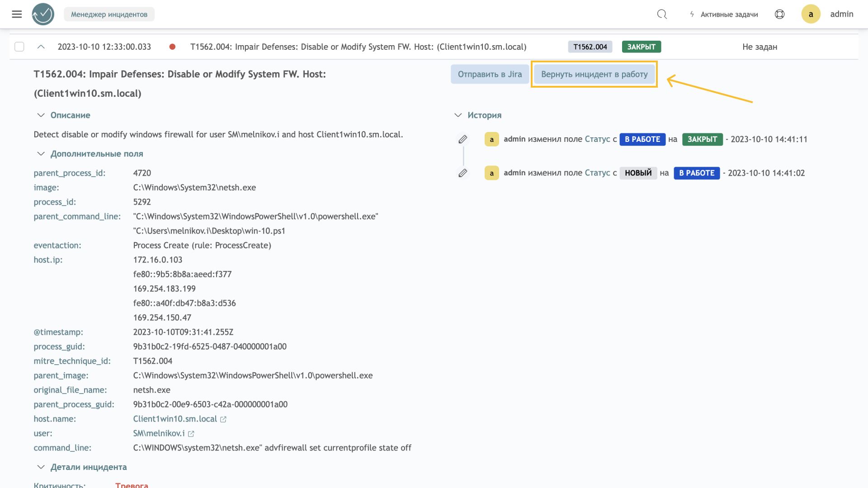This screenshot has height=488, width=868.
Task: Click the Не задан assignee value
Action: [x=759, y=47]
